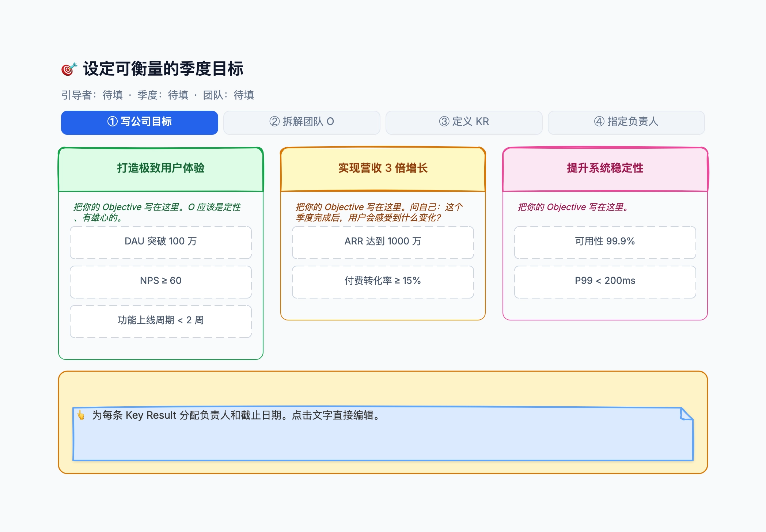Select the ① 写公司目标 step tab
Screen dimensions: 766x532
tap(140, 122)
